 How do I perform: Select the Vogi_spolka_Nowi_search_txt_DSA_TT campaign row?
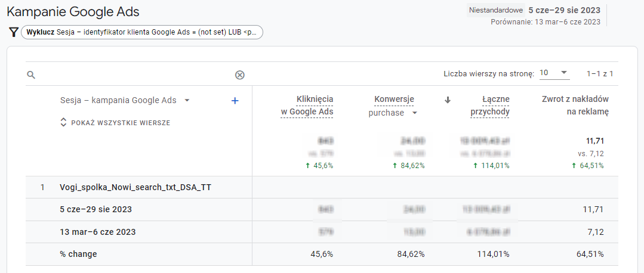pos(135,187)
